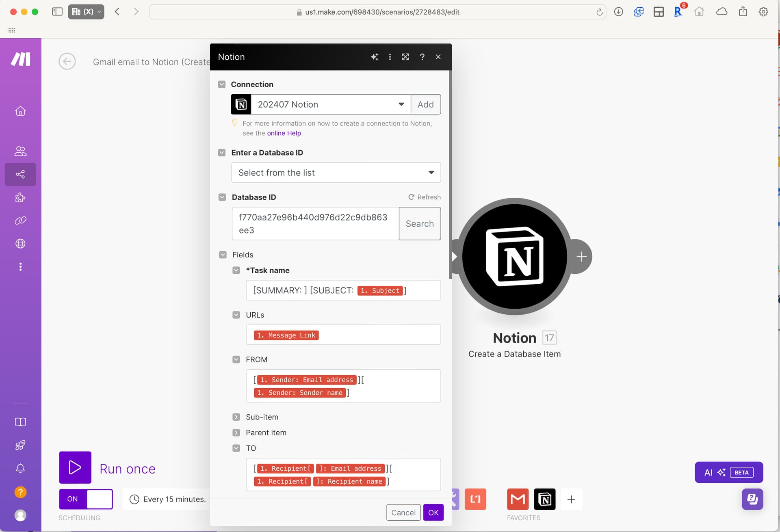Screen dimensions: 780x532
Task: Open the help question mark in dialog header
Action: [x=422, y=57]
